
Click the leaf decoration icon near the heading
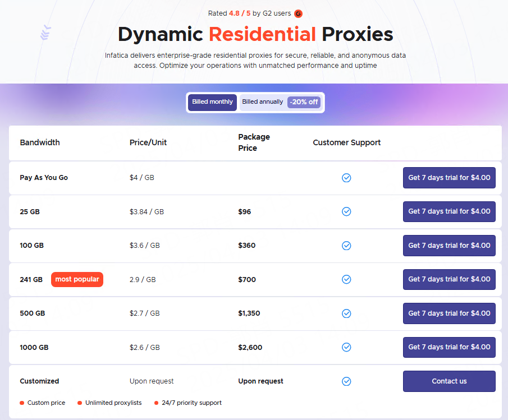tap(45, 33)
